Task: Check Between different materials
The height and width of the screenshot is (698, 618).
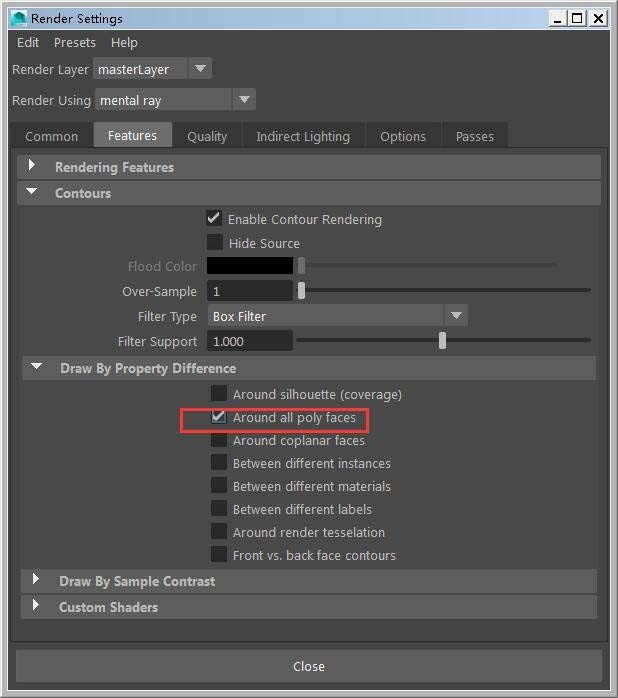Action: coord(219,486)
